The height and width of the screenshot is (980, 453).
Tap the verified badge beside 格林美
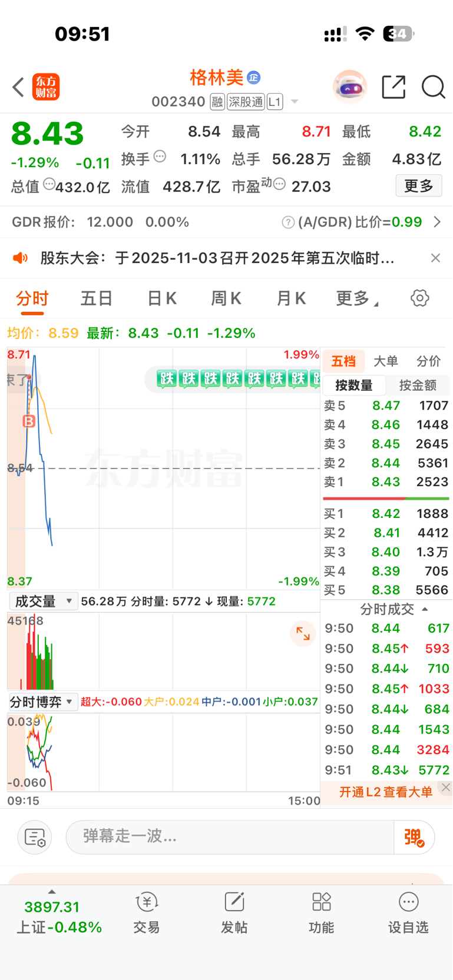click(x=254, y=77)
